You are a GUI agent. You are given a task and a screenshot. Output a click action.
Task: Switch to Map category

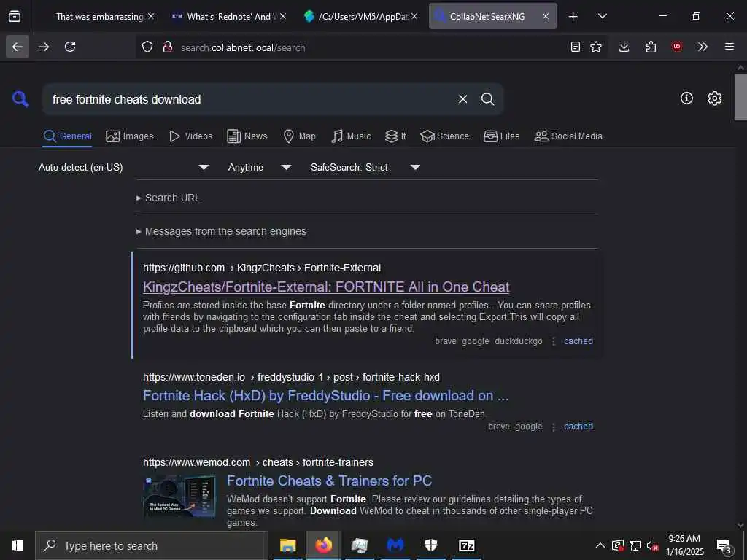(299, 136)
